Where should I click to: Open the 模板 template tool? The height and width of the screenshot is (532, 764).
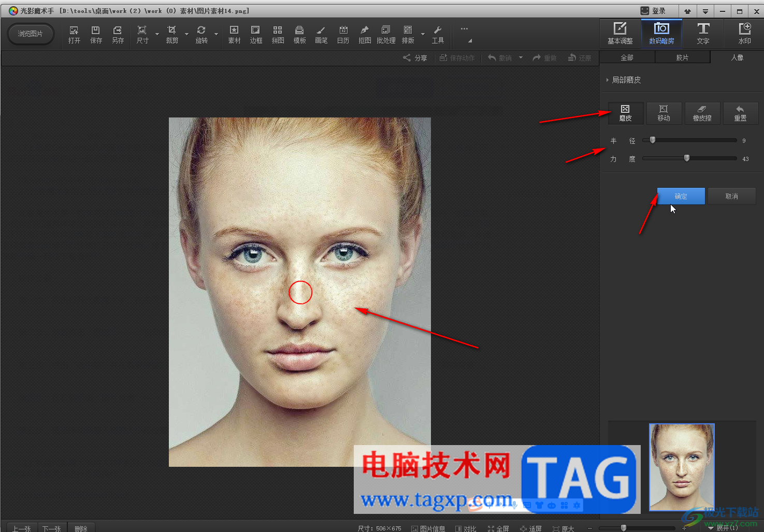pos(299,34)
